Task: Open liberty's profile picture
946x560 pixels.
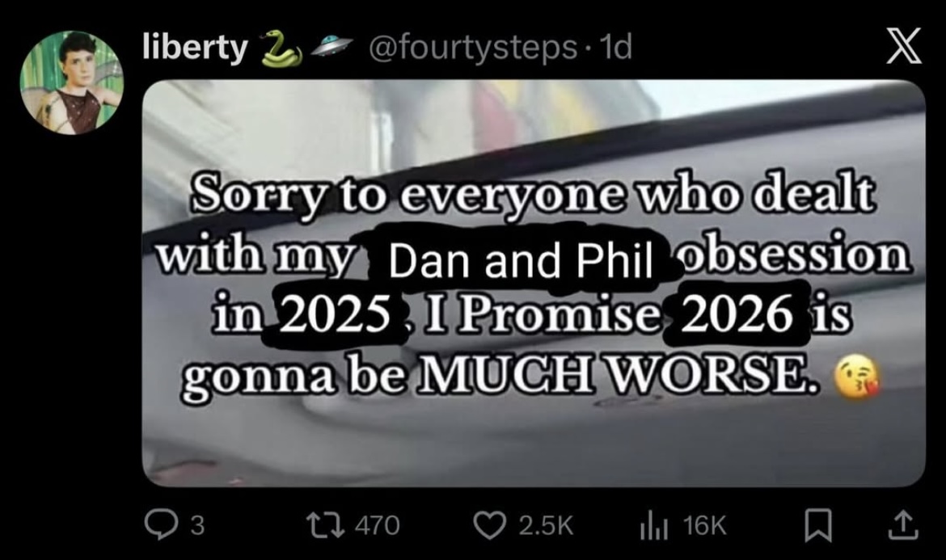Action: tap(71, 82)
